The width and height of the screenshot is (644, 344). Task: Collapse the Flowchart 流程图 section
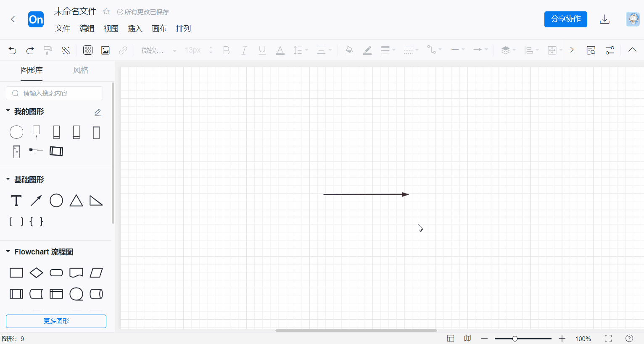pyautogui.click(x=8, y=251)
